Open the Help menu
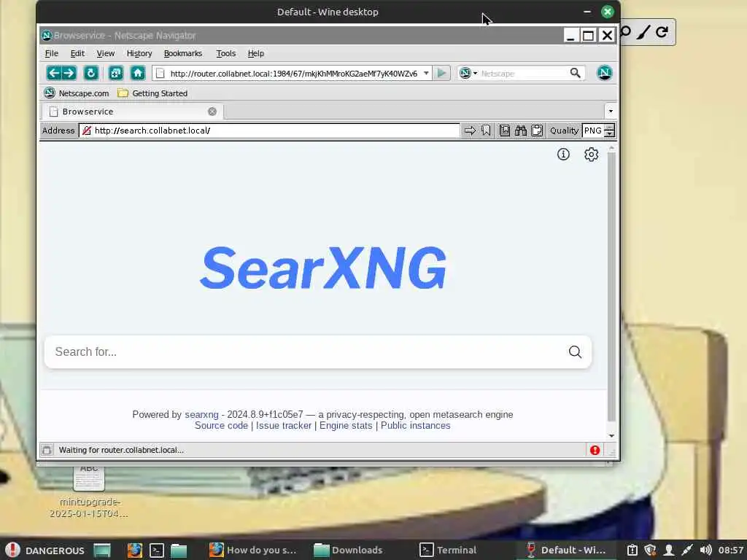 [255, 53]
